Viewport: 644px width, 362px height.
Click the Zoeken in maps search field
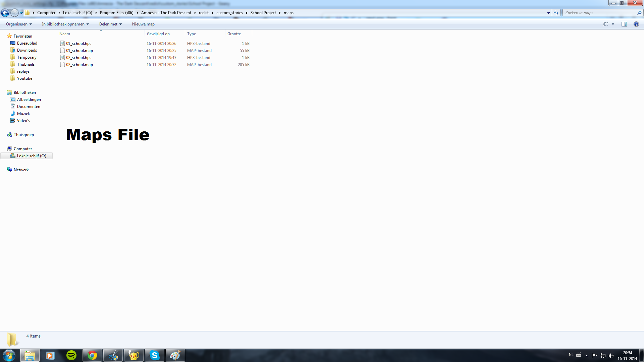click(x=599, y=13)
